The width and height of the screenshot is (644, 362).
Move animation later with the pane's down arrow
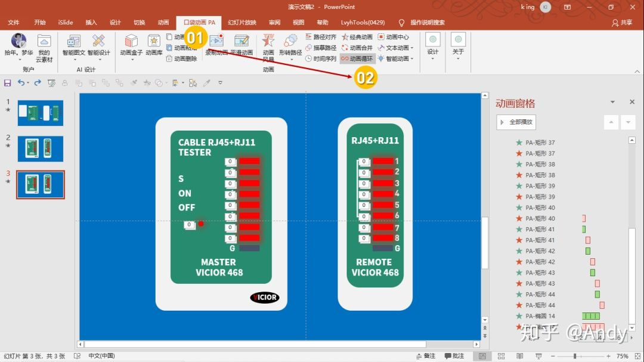tap(628, 122)
